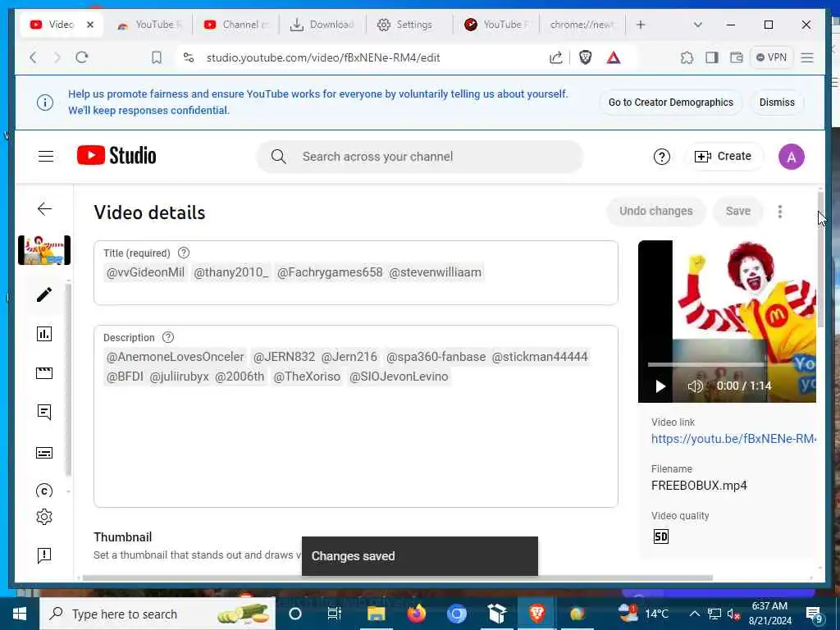Toggle the browser sidebar panel

coord(711,57)
